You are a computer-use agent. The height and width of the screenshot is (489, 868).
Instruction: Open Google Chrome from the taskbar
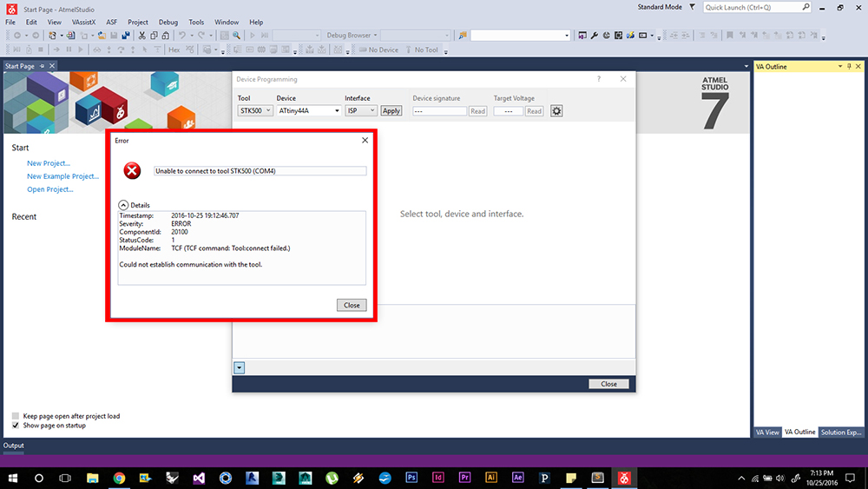coord(119,478)
